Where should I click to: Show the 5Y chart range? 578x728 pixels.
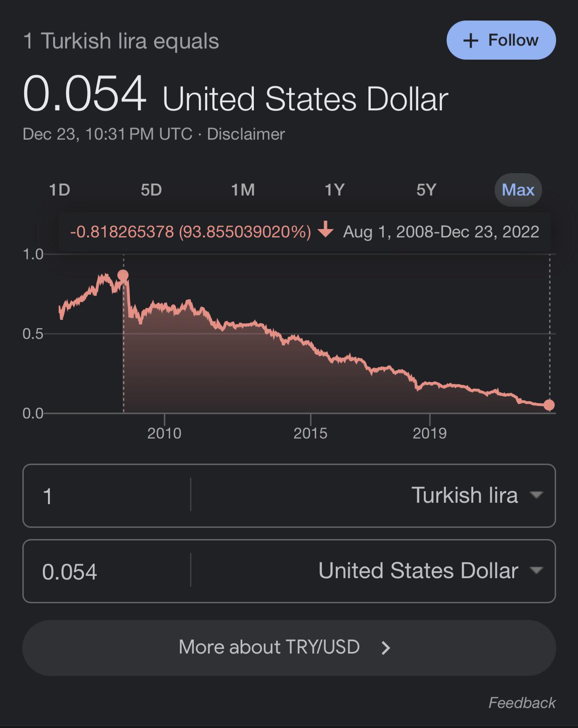coord(426,190)
